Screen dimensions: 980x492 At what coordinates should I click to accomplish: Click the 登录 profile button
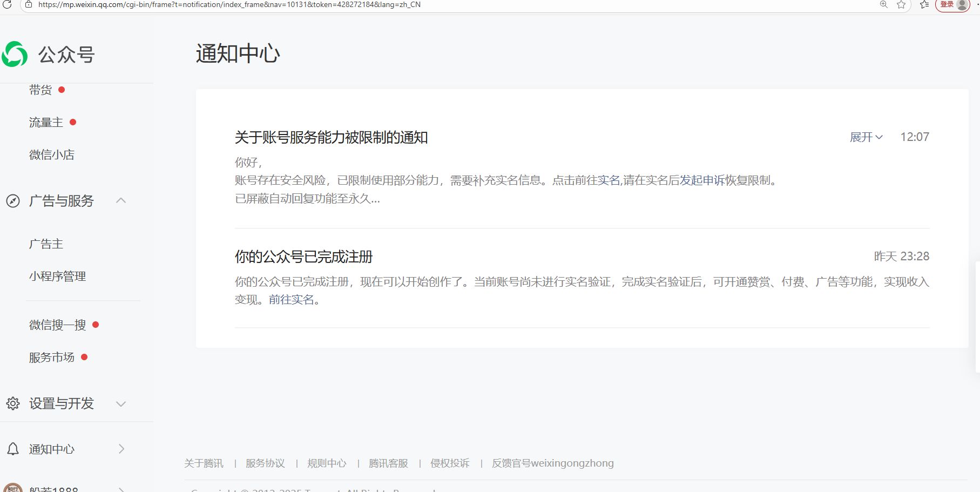953,4
